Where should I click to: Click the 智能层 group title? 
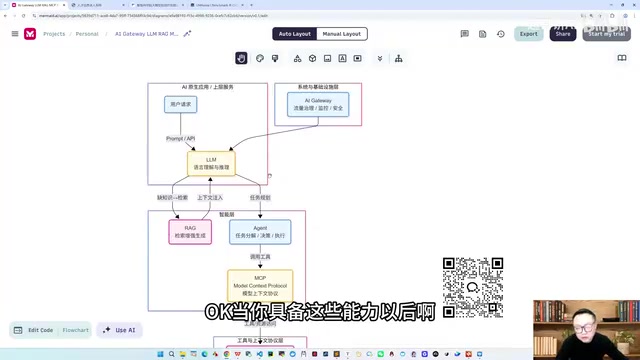click(x=227, y=214)
